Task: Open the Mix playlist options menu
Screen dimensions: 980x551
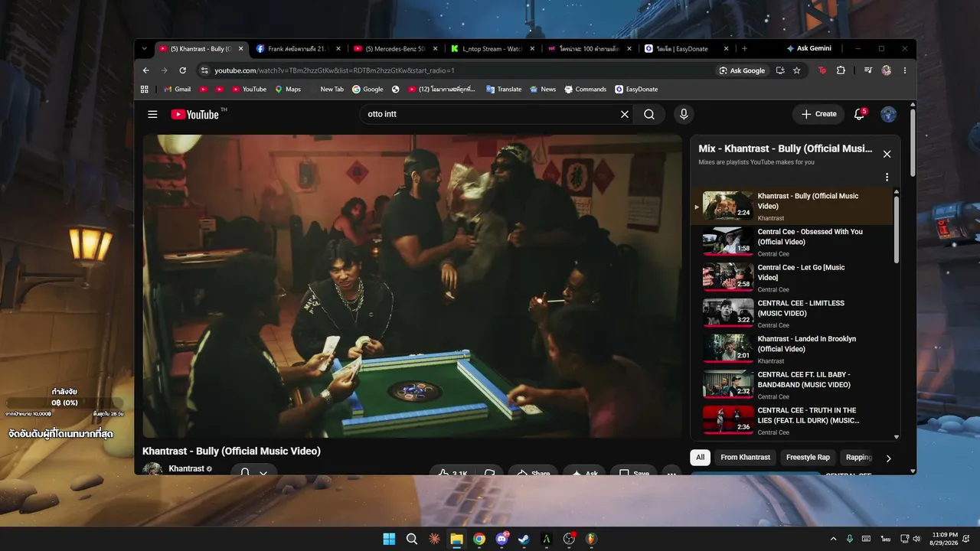Action: tap(887, 177)
